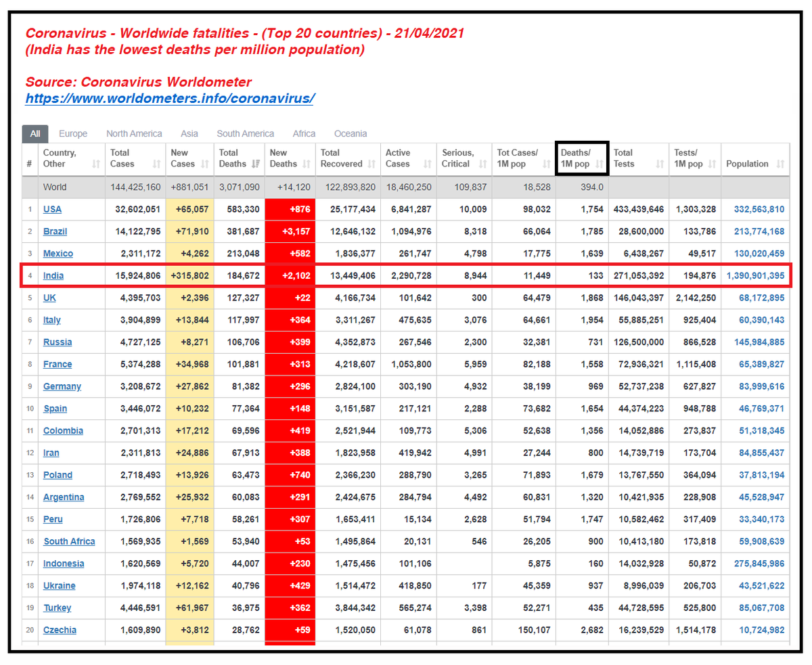
Task: Sort by Country, Other column arrows
Action: 95,164
